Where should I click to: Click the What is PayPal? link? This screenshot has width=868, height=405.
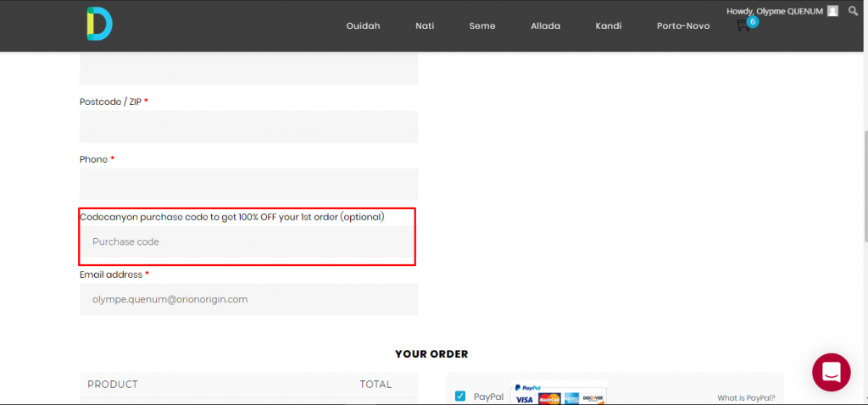pos(746,397)
